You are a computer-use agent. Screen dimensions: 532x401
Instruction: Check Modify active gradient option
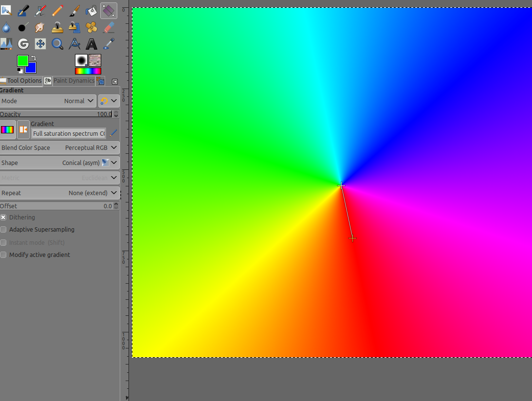coord(3,255)
